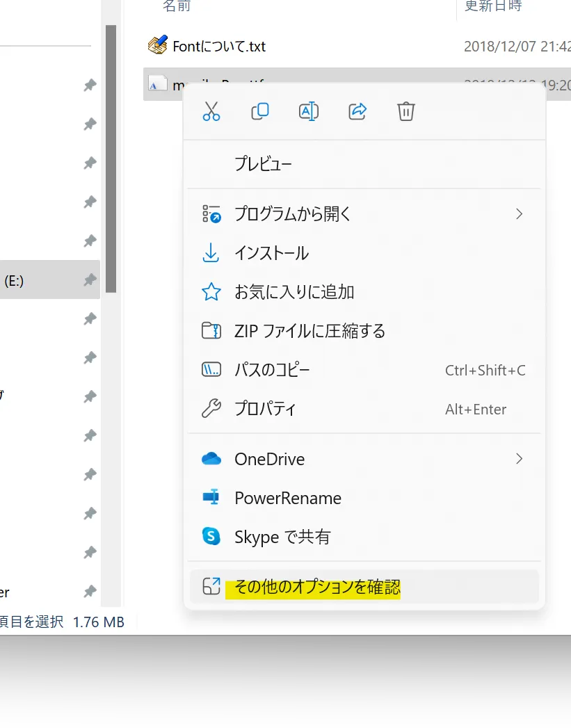Viewport: 571px width, 728px height.
Task: Click the pin icon beside (E:)
Action: (x=90, y=280)
